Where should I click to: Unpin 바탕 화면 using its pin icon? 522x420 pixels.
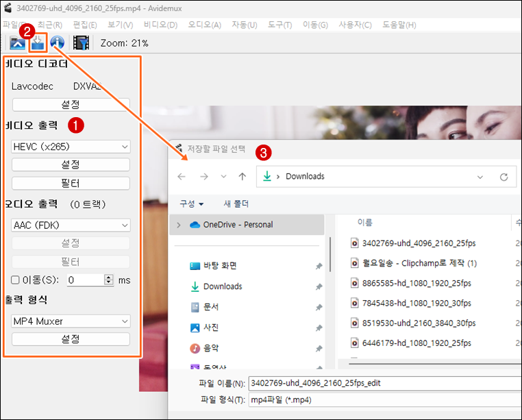coord(319,266)
